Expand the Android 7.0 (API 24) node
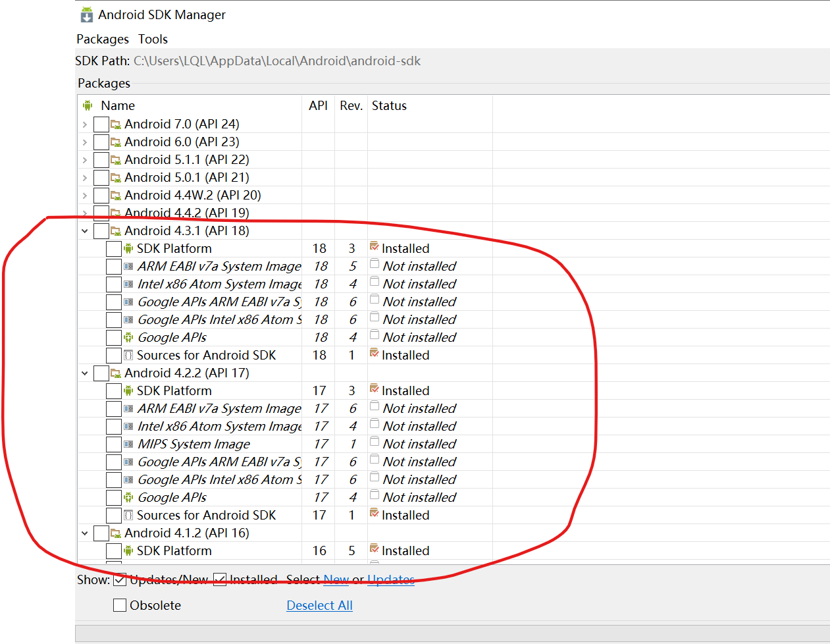Screen dimensions: 830x644 pos(85,124)
